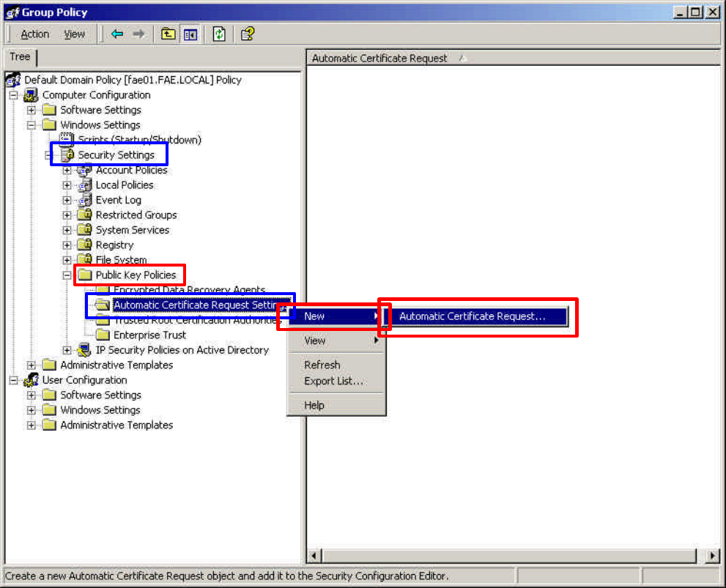The image size is (726, 588).
Task: Select User Configuration's Software Settings tree item
Action: pyautogui.click(x=100, y=395)
